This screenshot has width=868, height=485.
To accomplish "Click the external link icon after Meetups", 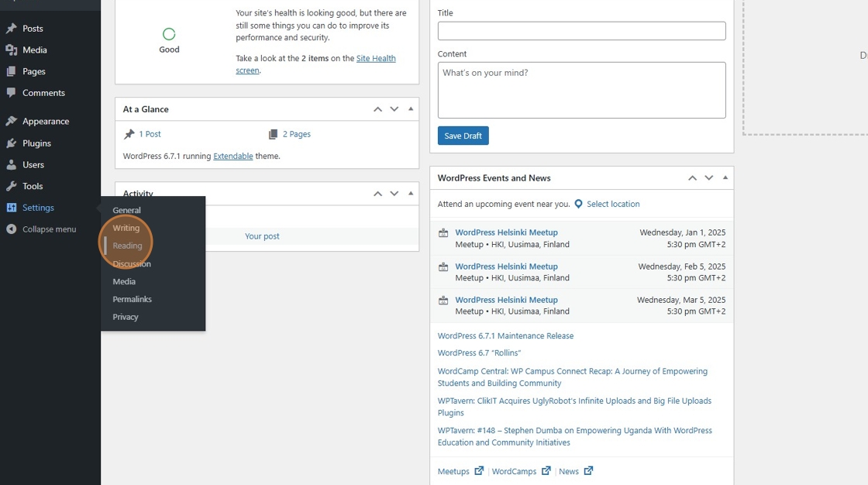I will coord(479,470).
